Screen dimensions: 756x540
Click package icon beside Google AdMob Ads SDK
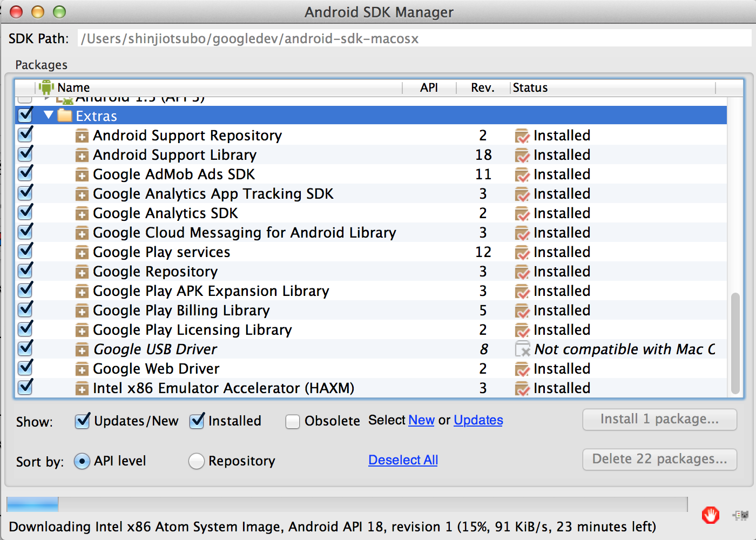[x=82, y=175]
